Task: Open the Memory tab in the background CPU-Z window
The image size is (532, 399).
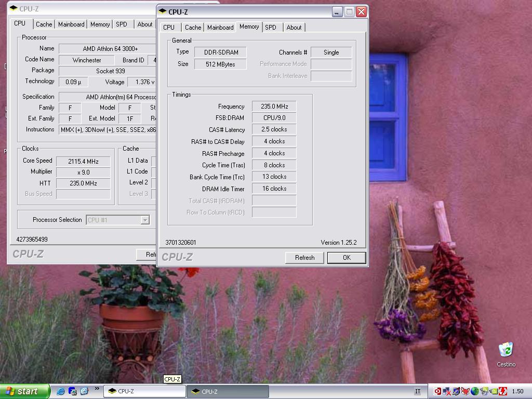Action: click(100, 24)
